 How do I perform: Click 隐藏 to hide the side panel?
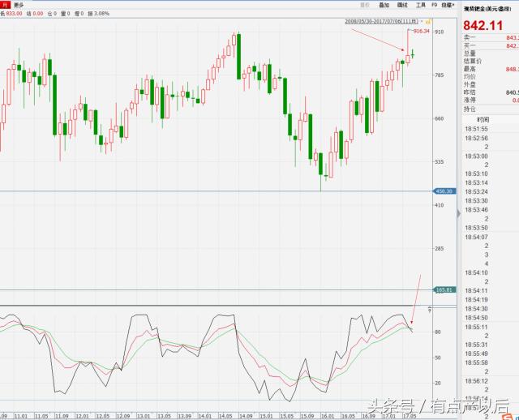448,5
